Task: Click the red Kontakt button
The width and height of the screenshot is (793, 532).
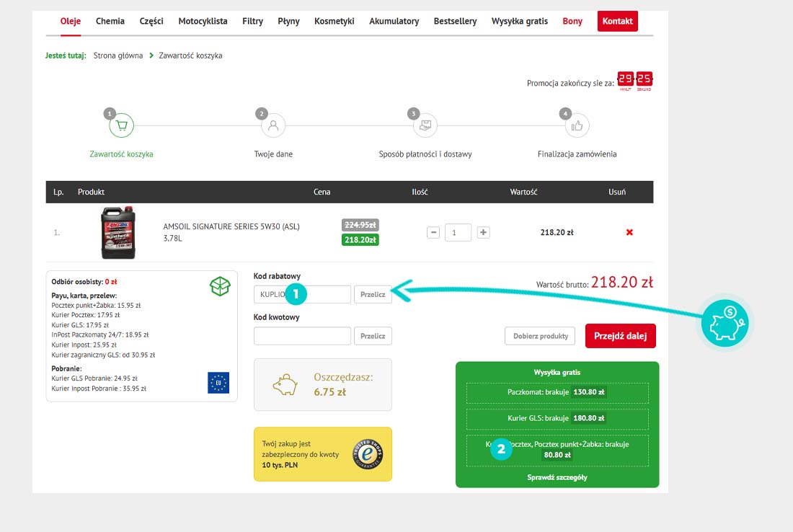Action: tap(617, 21)
